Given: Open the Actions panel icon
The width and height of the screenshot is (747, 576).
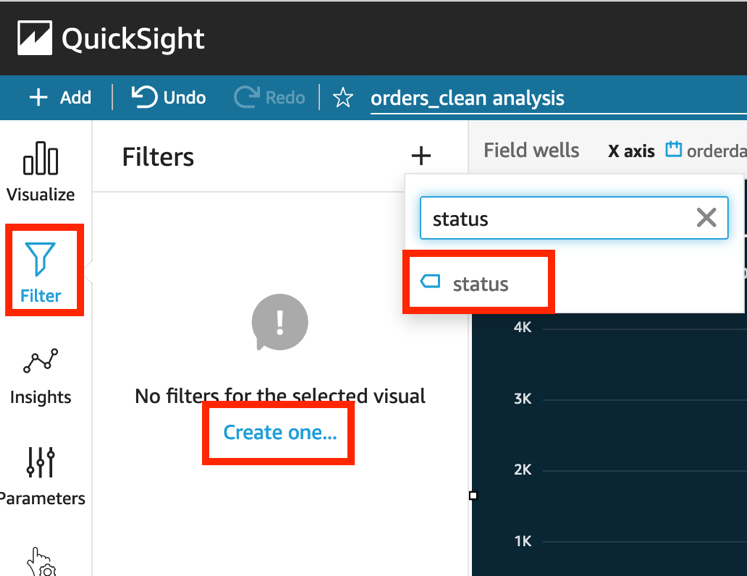Looking at the screenshot, I should 41,562.
